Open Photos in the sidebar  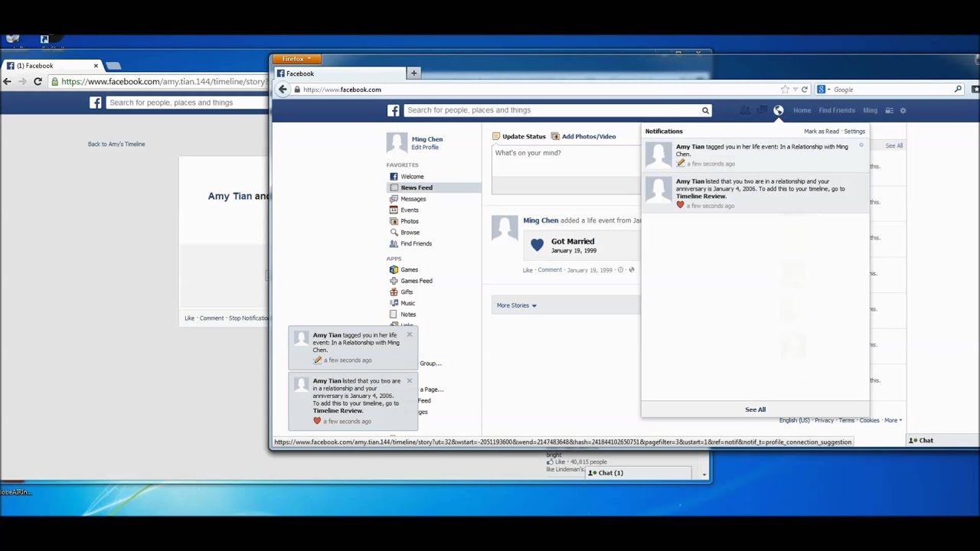pyautogui.click(x=410, y=221)
